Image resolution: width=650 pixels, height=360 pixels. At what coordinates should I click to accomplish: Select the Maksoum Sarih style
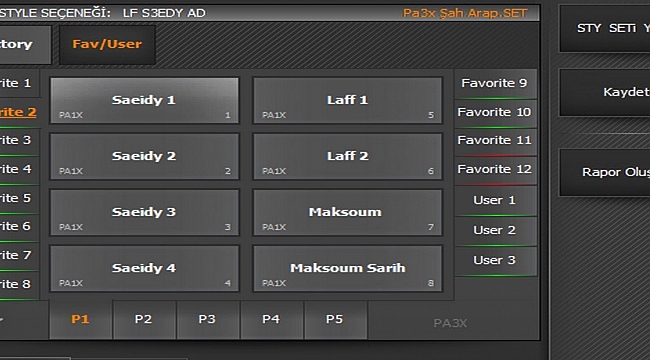coord(347,268)
